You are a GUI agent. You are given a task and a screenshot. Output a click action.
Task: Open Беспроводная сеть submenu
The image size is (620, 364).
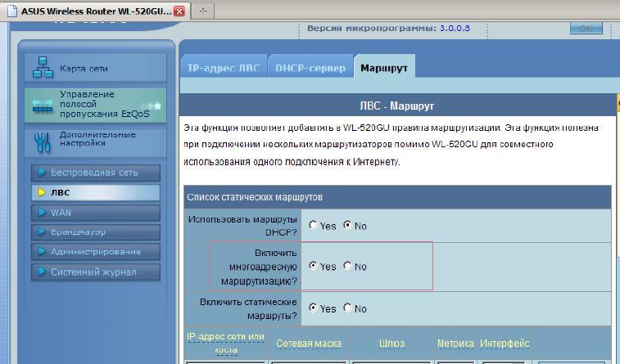coord(96,173)
